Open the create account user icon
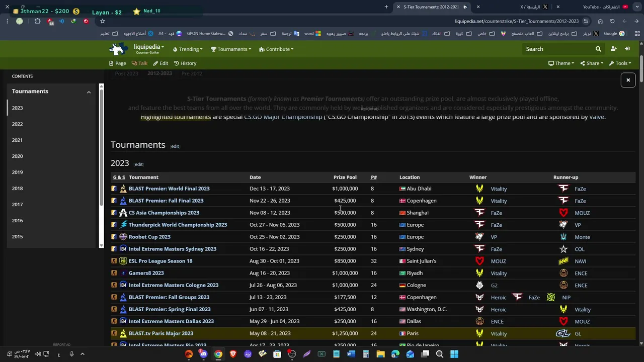 [x=613, y=49]
